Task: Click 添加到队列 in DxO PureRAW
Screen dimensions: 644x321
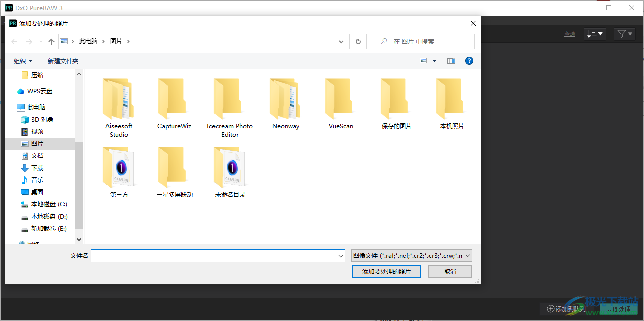Action: pos(566,309)
